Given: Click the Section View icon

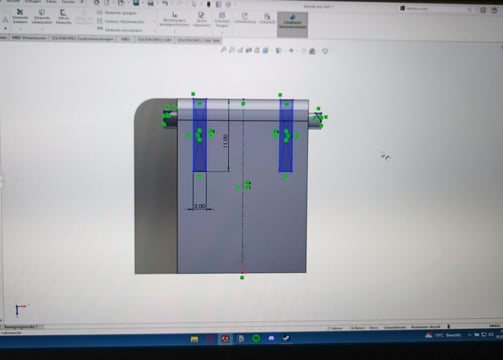Looking at the screenshot, I should pyautogui.click(x=249, y=50).
